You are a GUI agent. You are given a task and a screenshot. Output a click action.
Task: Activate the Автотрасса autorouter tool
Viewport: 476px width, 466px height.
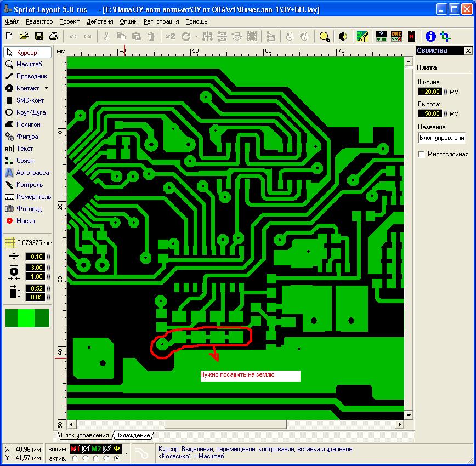point(27,173)
